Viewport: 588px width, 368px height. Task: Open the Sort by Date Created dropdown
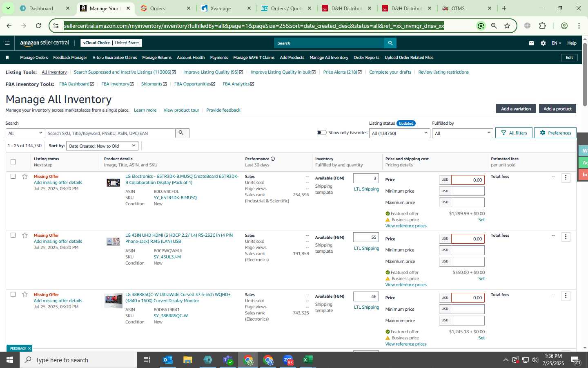pos(102,146)
